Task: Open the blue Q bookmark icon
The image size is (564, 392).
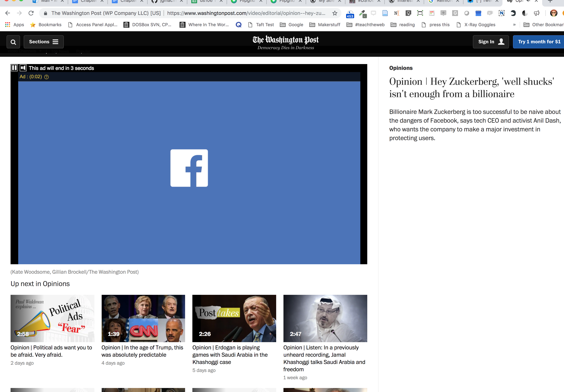Action: 238,25
